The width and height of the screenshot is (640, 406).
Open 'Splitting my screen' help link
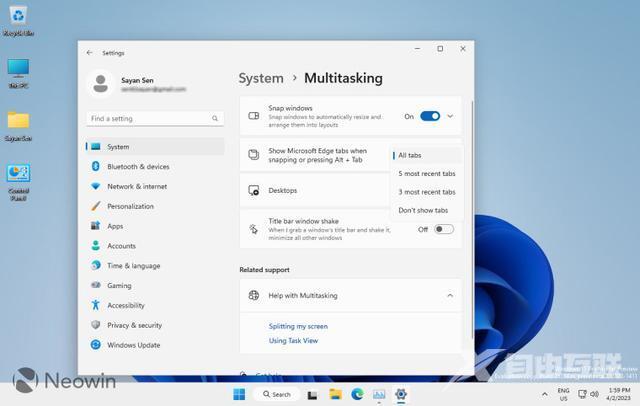point(298,326)
